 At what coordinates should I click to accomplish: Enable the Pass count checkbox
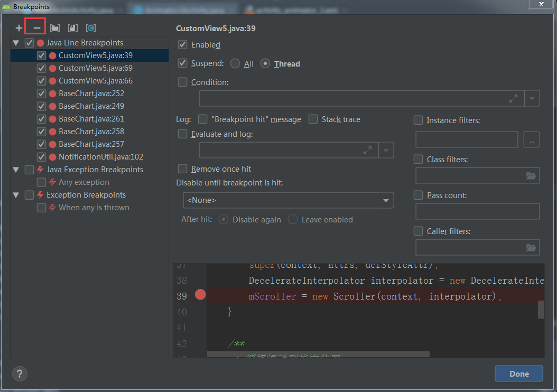pos(418,195)
